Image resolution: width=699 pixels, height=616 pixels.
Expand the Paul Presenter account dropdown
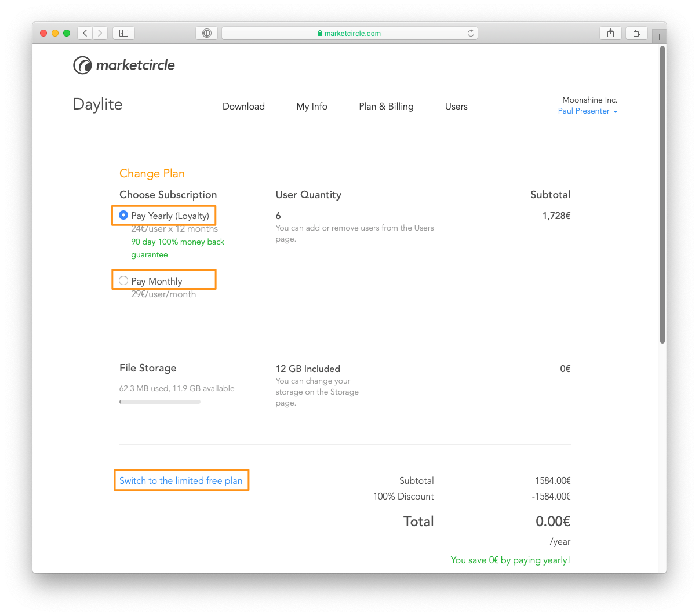588,111
